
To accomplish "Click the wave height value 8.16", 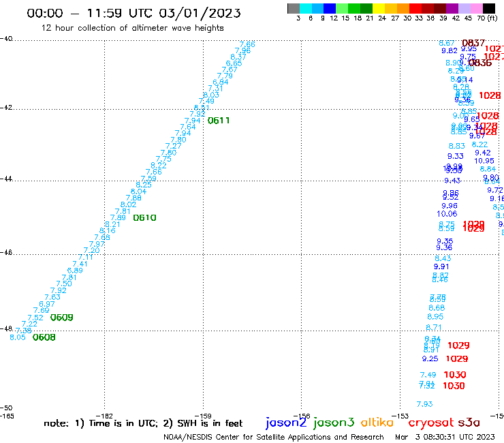I will (108, 230).
